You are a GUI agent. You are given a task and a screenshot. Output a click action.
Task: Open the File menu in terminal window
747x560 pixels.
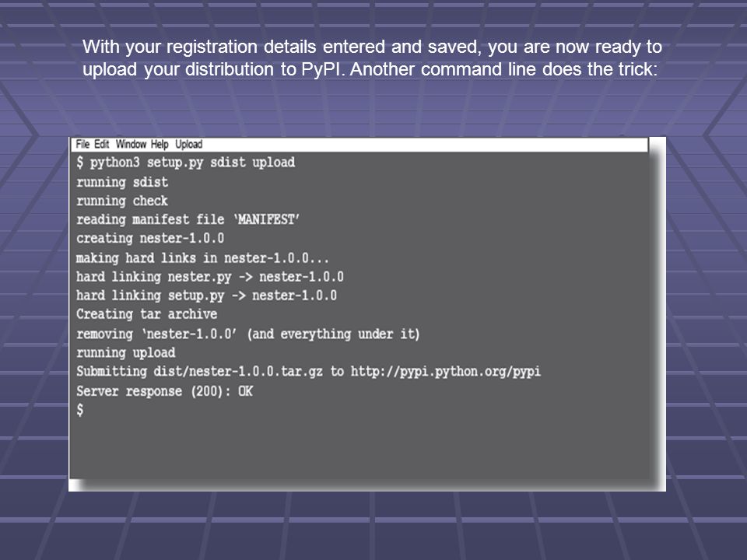82,145
